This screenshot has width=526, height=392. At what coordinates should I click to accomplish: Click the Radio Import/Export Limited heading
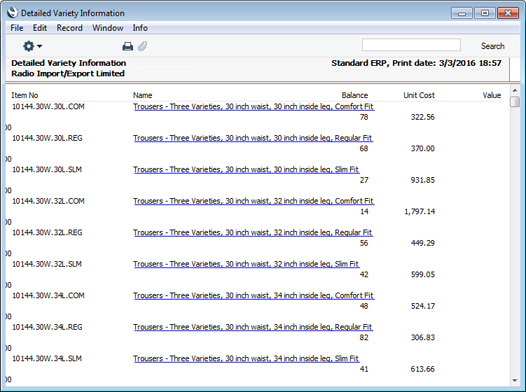68,74
